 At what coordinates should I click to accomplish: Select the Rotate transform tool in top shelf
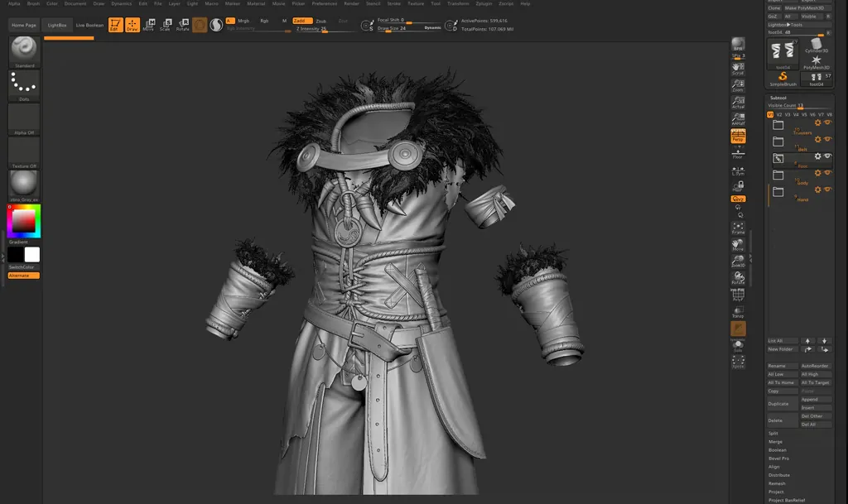coord(183,25)
